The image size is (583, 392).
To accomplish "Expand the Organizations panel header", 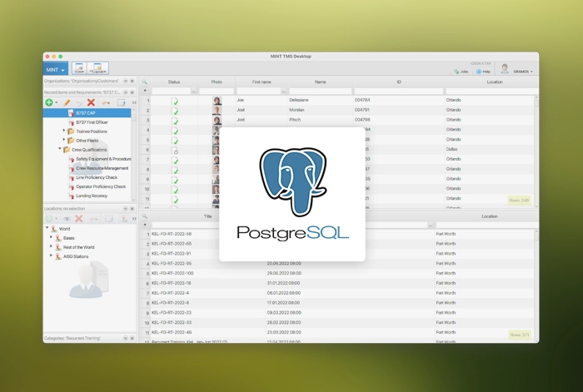I will (x=125, y=81).
